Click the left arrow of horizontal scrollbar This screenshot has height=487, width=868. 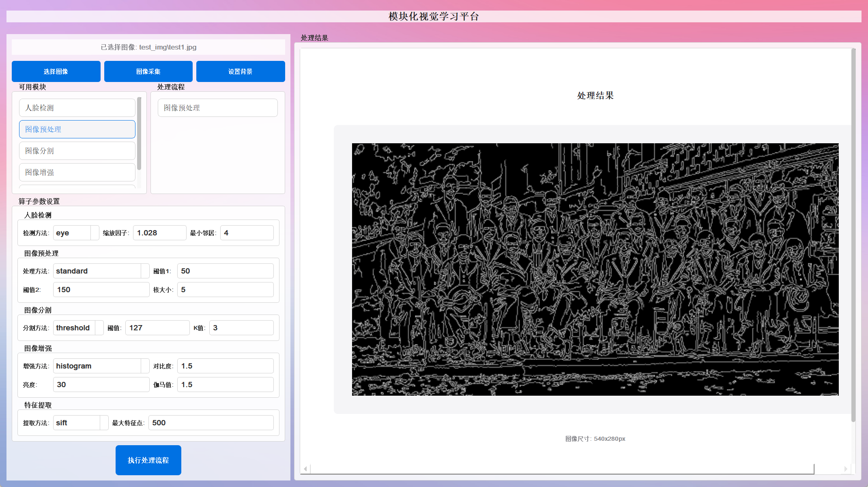[x=305, y=469]
